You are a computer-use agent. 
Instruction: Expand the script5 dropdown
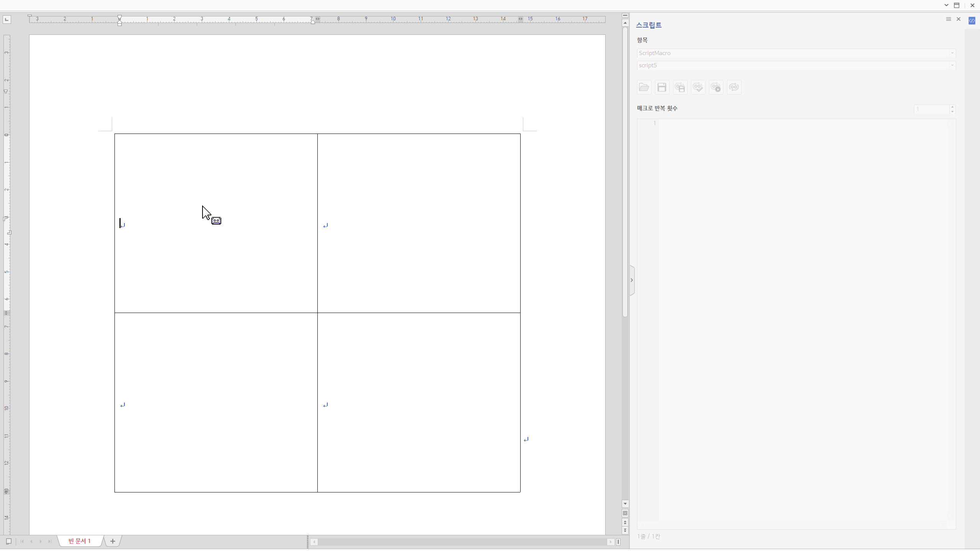[952, 65]
